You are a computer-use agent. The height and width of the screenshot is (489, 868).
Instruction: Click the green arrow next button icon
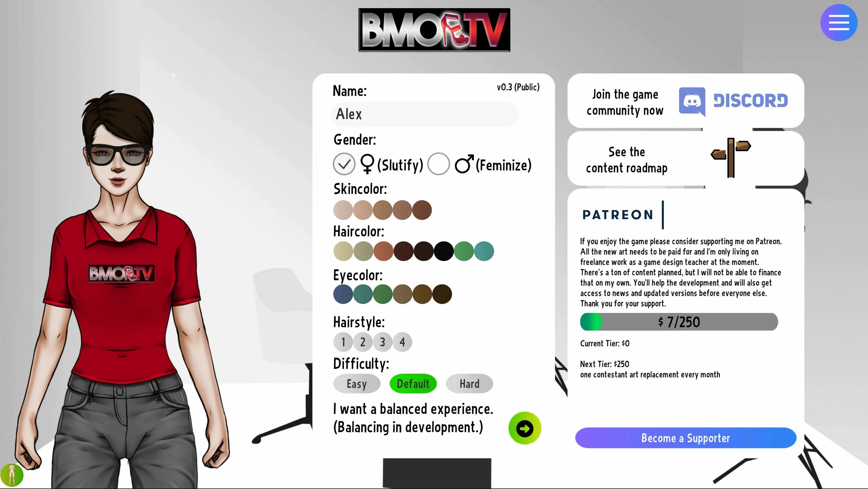click(525, 428)
